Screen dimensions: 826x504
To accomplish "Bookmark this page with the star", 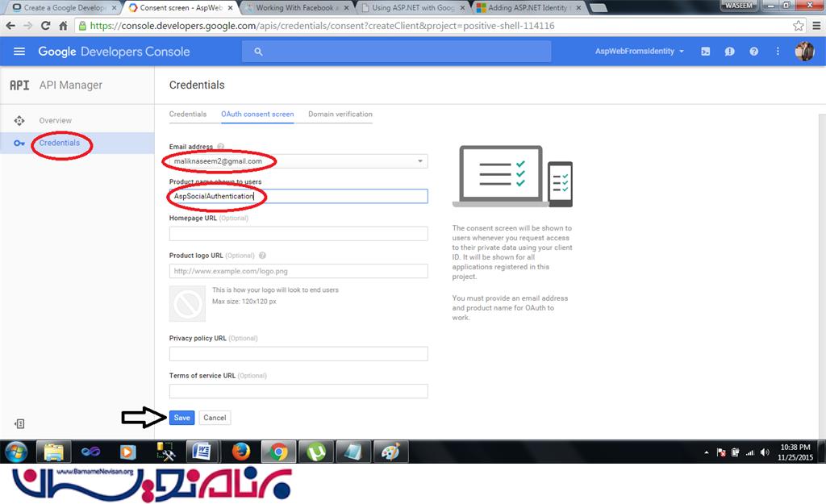I will [799, 25].
